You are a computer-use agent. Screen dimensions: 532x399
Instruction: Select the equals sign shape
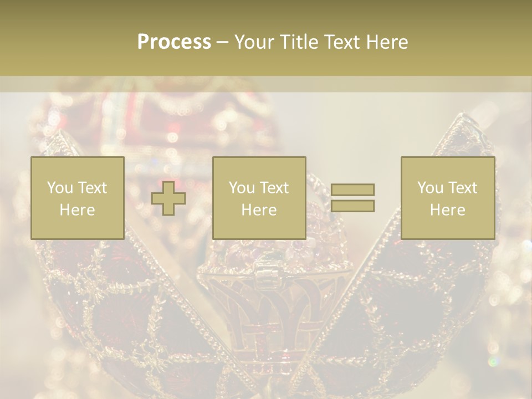pos(352,198)
